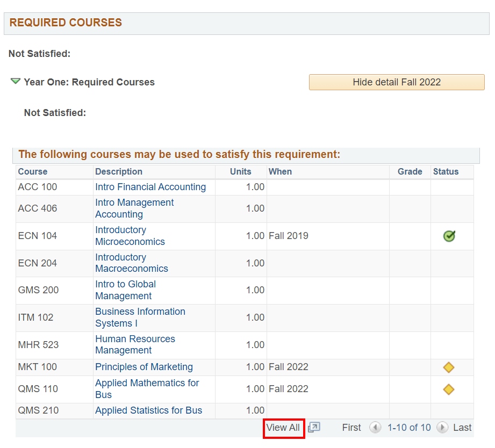The height and width of the screenshot is (448, 495).
Task: Open the Introductory Macroeconomics course
Action: tap(131, 263)
